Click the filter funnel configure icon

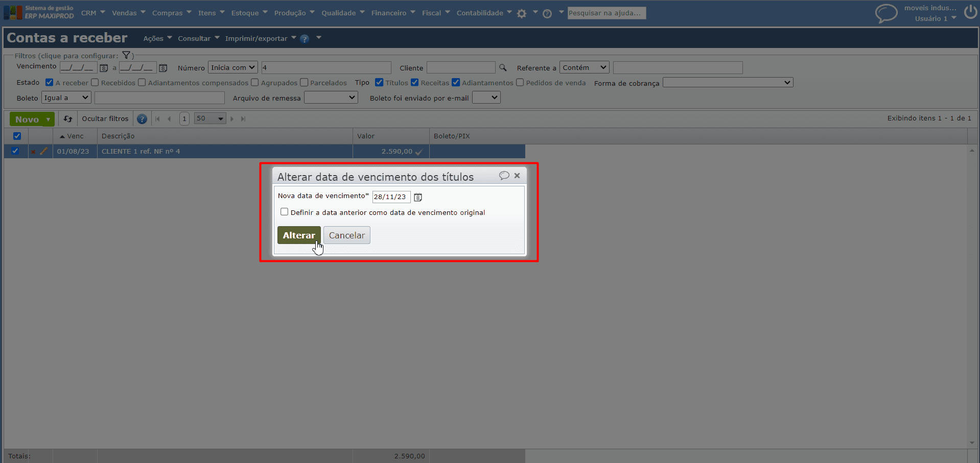coord(126,55)
